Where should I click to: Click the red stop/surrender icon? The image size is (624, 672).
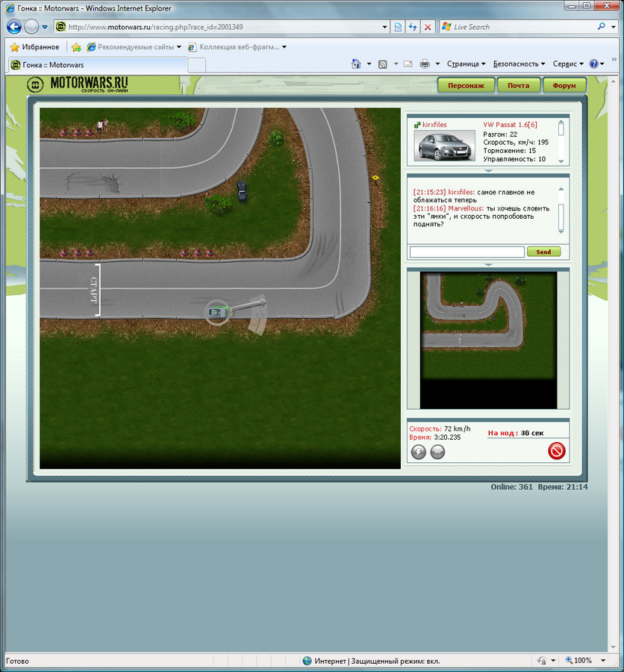556,451
